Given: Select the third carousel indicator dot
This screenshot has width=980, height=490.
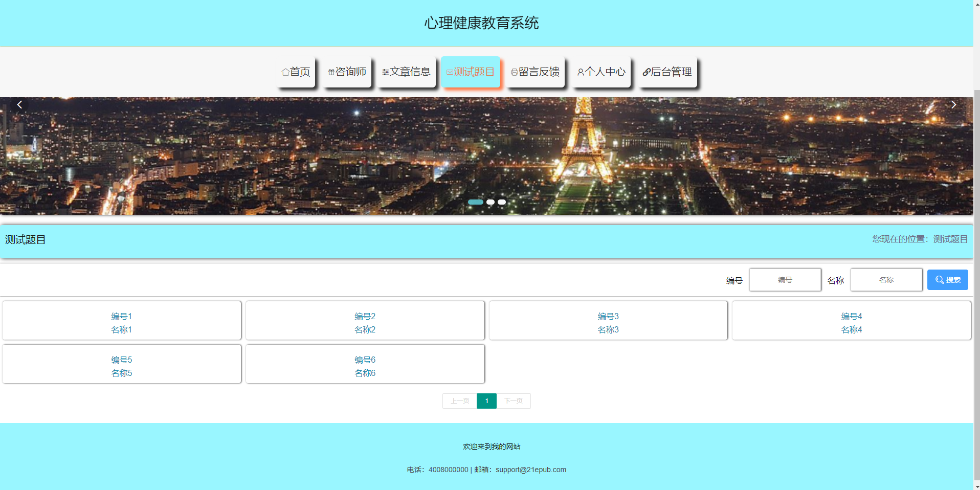Looking at the screenshot, I should click(502, 202).
